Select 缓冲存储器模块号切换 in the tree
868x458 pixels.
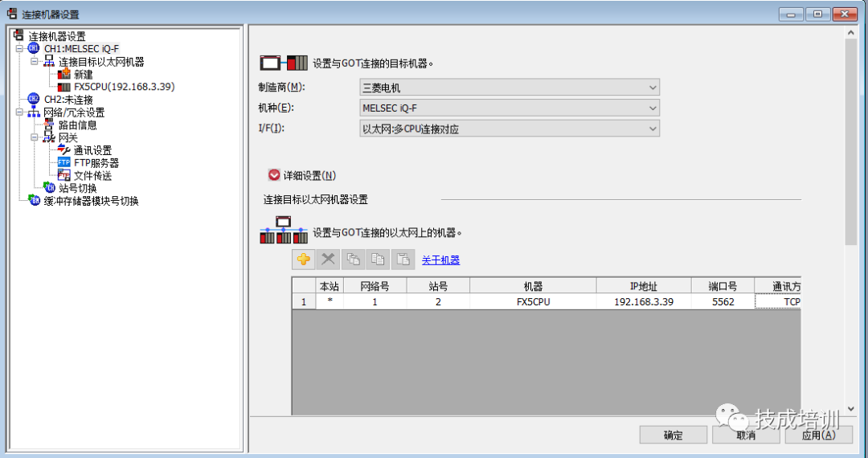92,202
